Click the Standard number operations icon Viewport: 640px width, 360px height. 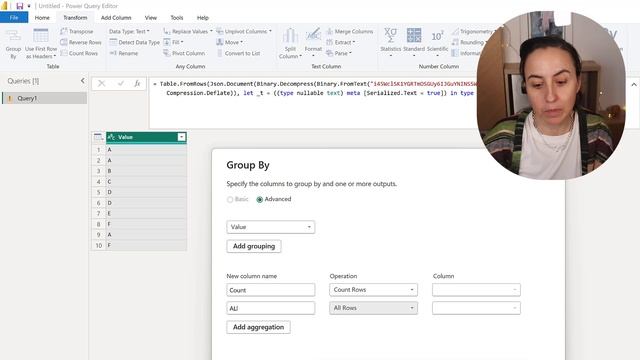[x=414, y=36]
